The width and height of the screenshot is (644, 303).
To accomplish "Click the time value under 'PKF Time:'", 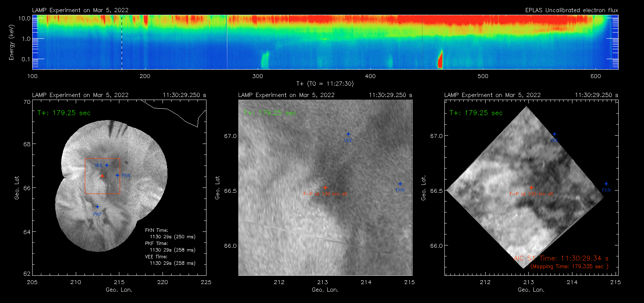I will tap(173, 250).
